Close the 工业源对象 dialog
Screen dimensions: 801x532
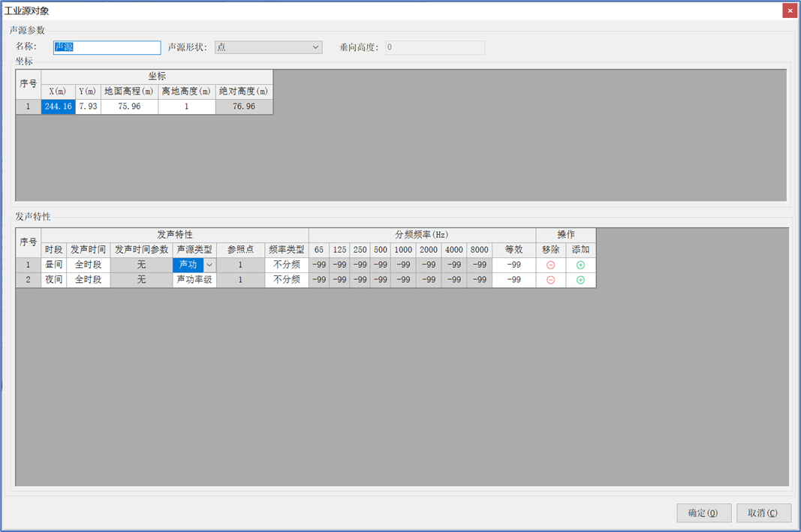tap(790, 11)
